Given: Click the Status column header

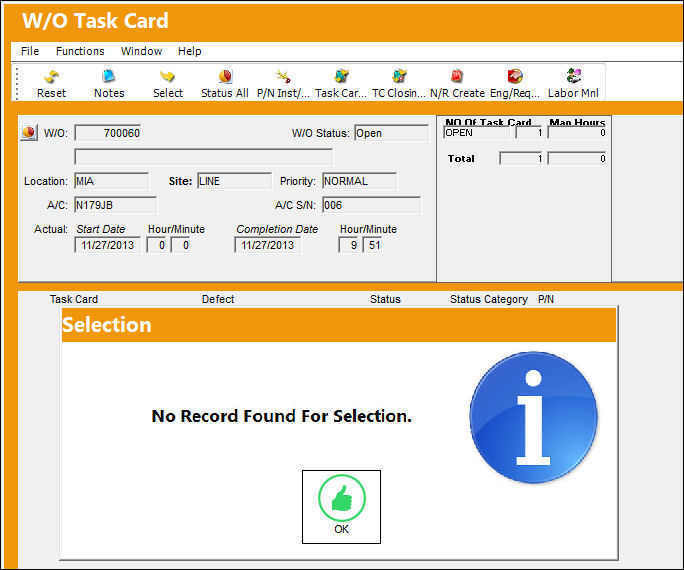Looking at the screenshot, I should (385, 299).
